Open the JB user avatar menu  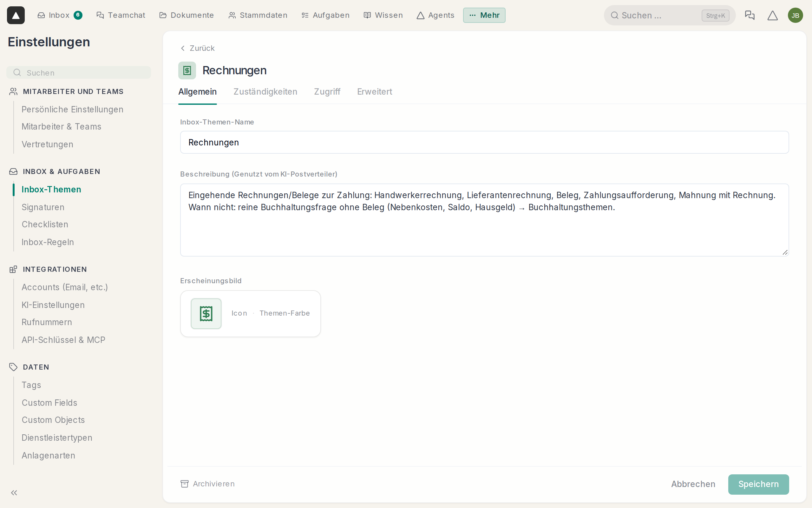point(795,16)
